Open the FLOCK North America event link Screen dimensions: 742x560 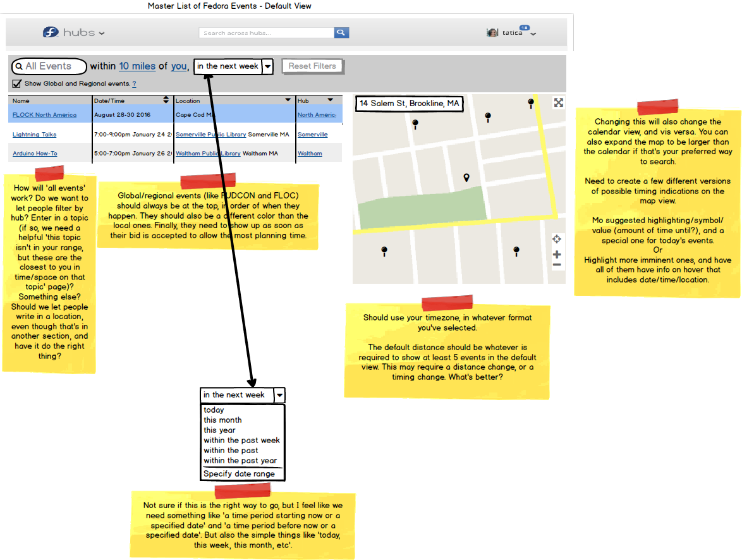coord(44,114)
